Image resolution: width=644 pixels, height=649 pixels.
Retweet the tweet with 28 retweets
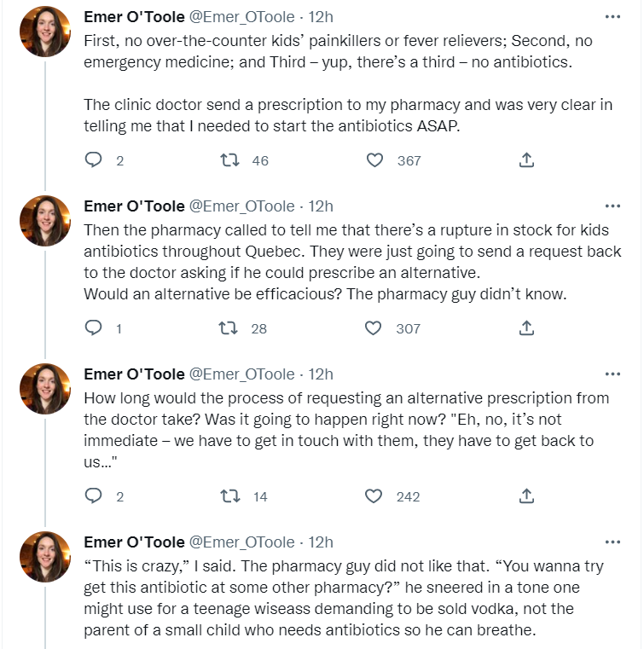229,328
